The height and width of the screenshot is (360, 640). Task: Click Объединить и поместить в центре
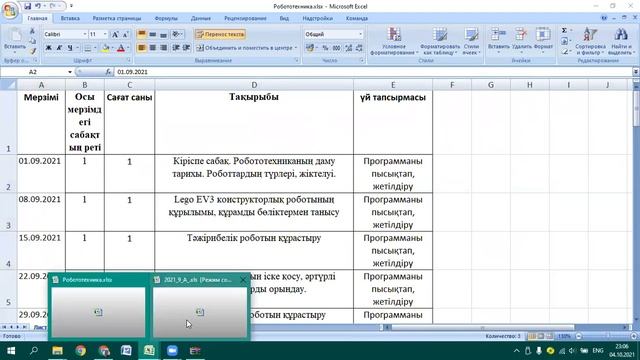(244, 48)
